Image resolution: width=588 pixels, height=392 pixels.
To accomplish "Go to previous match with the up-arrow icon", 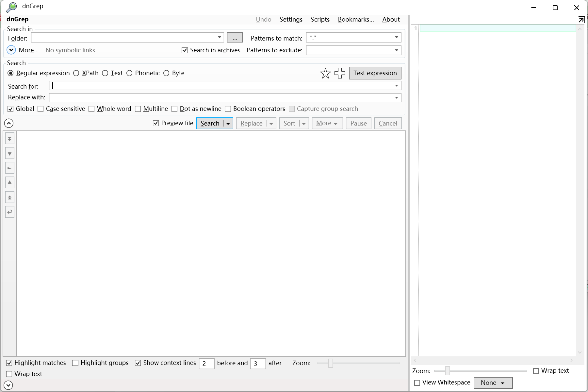I will tap(10, 182).
